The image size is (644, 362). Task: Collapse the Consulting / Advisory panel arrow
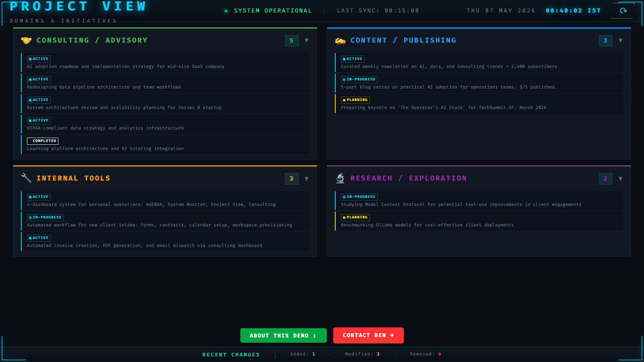click(307, 41)
